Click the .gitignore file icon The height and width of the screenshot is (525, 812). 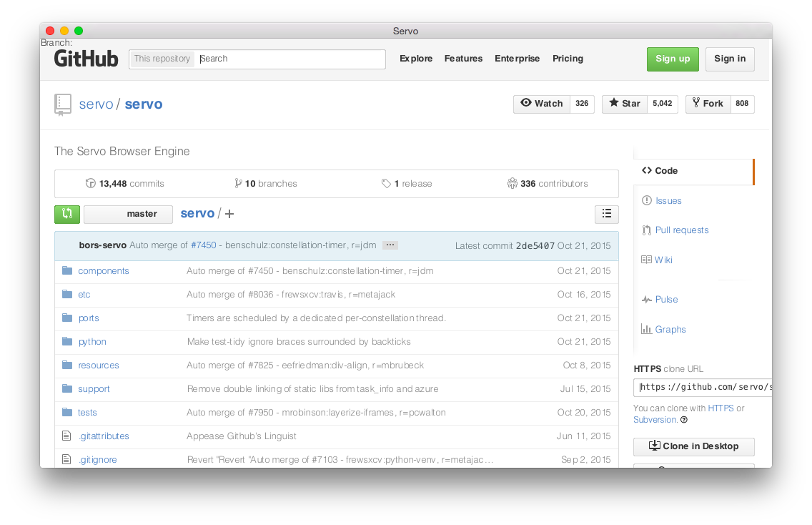66,459
